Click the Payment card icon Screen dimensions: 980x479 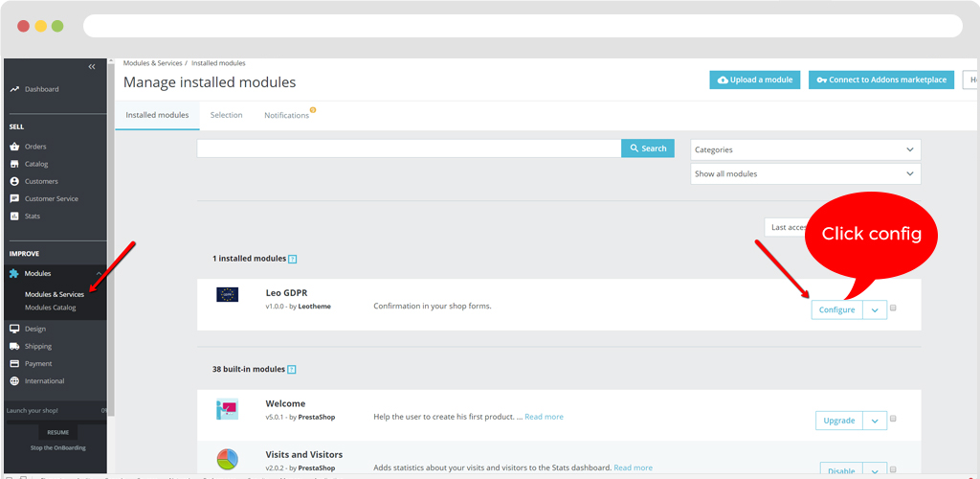(x=14, y=364)
